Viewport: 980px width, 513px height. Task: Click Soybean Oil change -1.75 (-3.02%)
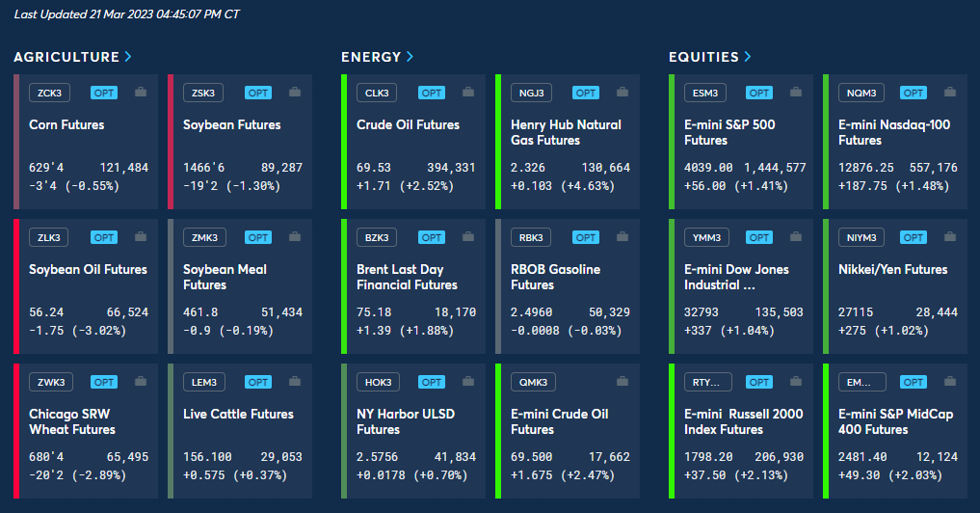pyautogui.click(x=77, y=331)
